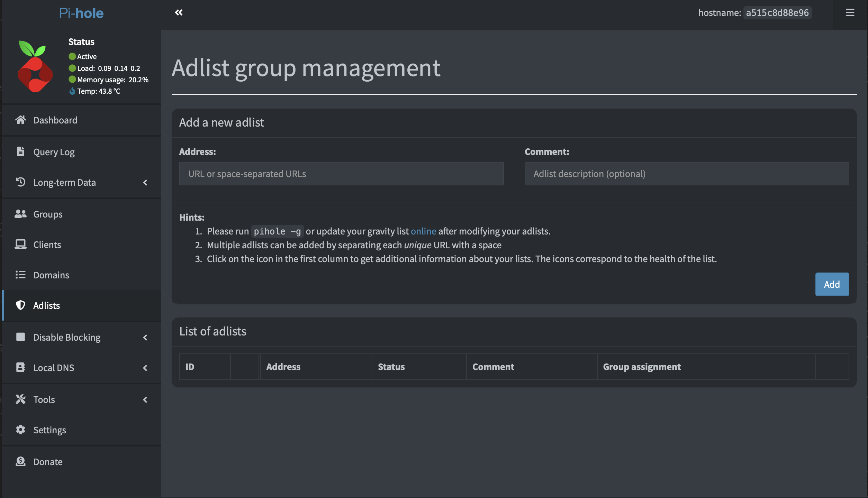Expand the Long-term Data chevron

[145, 182]
